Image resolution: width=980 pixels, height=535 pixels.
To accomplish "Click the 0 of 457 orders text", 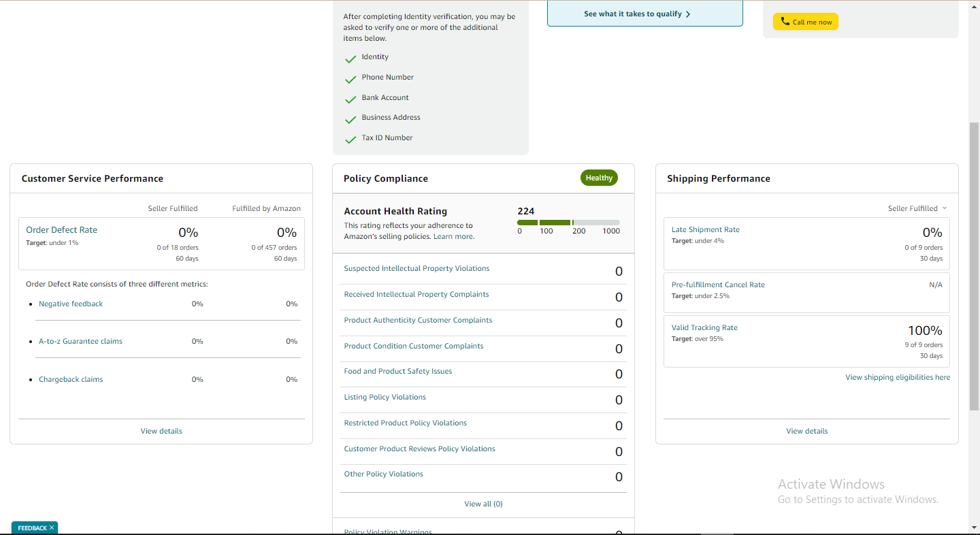I will coord(274,247).
